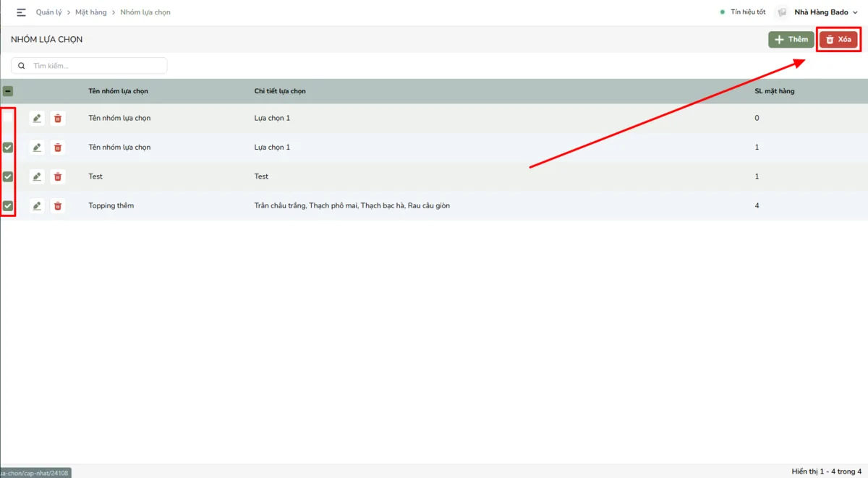Click the green Thêm button
Image resolution: width=868 pixels, height=478 pixels.
791,40
